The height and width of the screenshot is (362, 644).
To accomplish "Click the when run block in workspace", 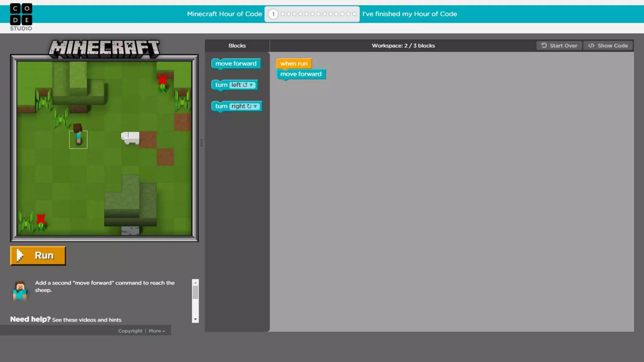I will click(294, 63).
